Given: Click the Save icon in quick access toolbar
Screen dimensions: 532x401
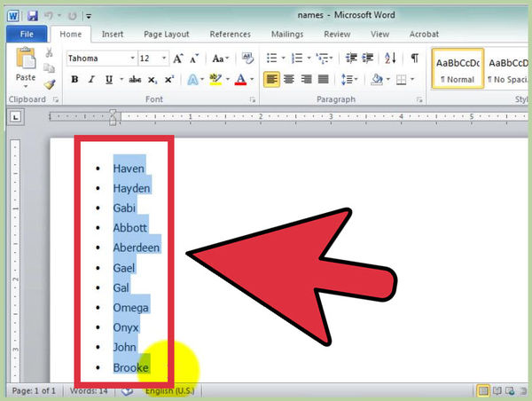Looking at the screenshot, I should tap(33, 16).
